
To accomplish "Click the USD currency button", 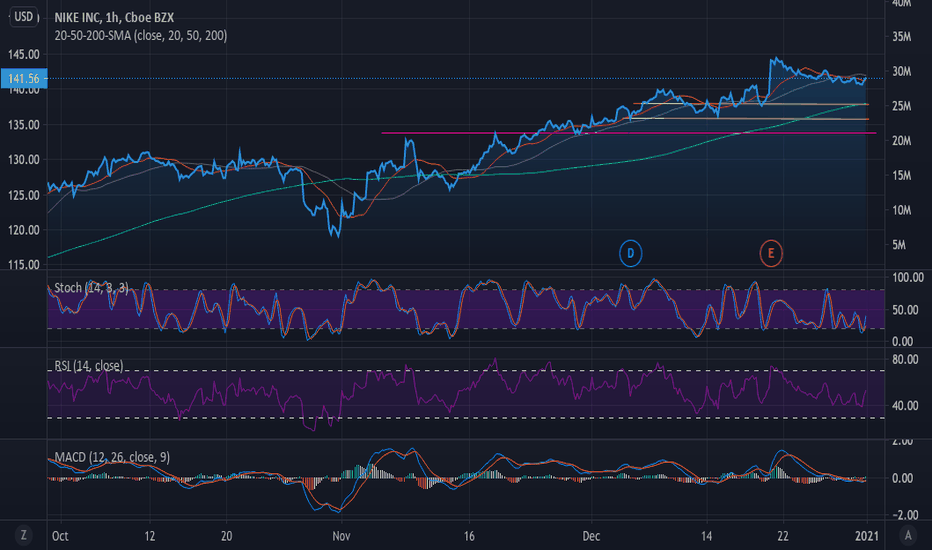I will (24, 17).
